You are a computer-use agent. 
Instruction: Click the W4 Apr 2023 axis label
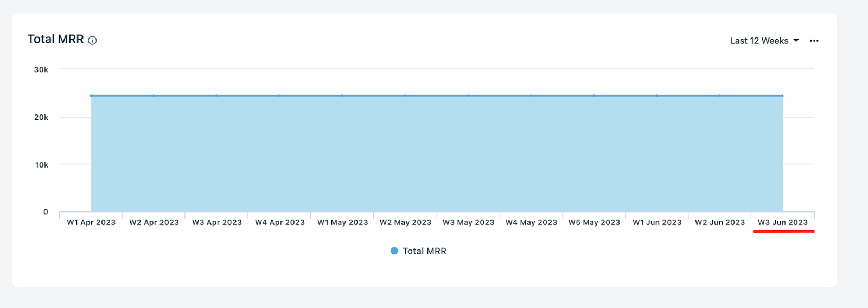pos(280,222)
